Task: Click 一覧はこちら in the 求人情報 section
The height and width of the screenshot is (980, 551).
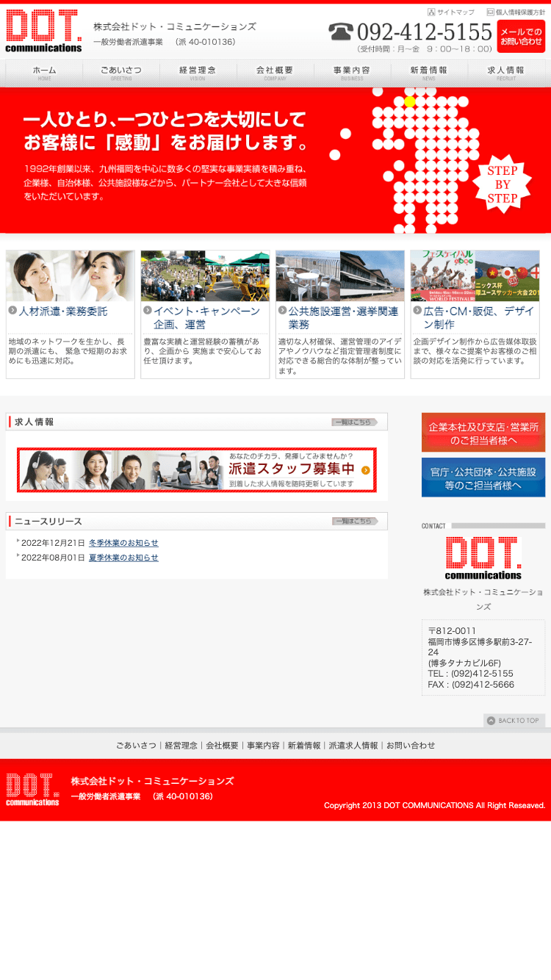Action: click(x=354, y=422)
